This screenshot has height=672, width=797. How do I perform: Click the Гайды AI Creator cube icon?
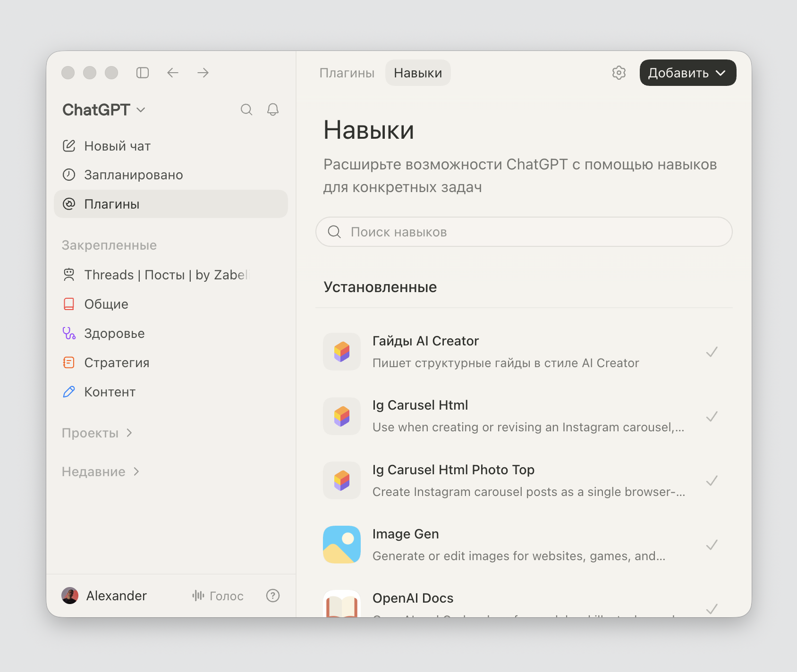tap(342, 352)
